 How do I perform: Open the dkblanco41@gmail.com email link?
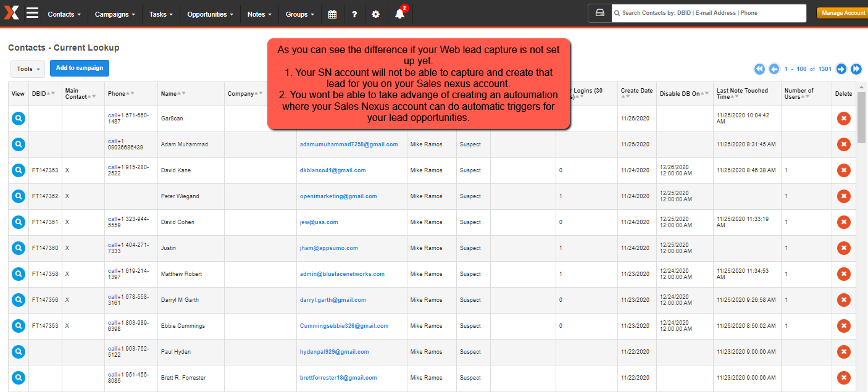(333, 170)
